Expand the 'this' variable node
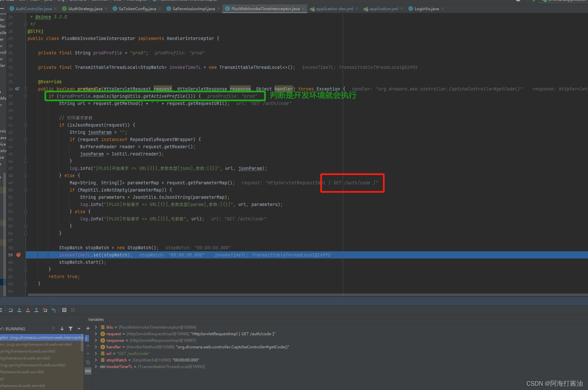The height and width of the screenshot is (390, 588). pyautogui.click(x=96, y=327)
